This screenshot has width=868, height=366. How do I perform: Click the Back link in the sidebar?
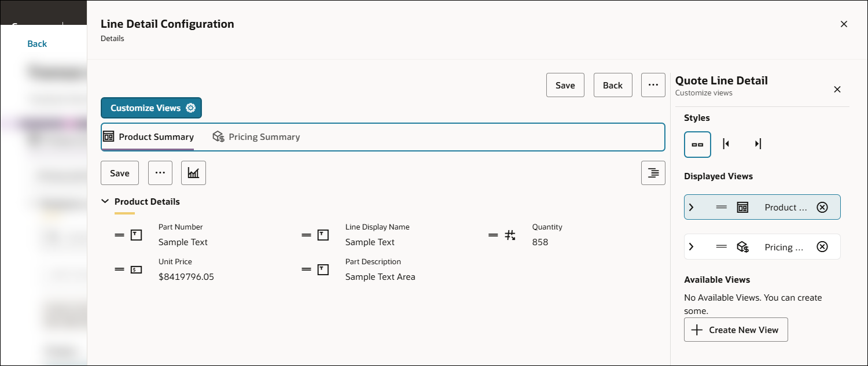pos(36,43)
